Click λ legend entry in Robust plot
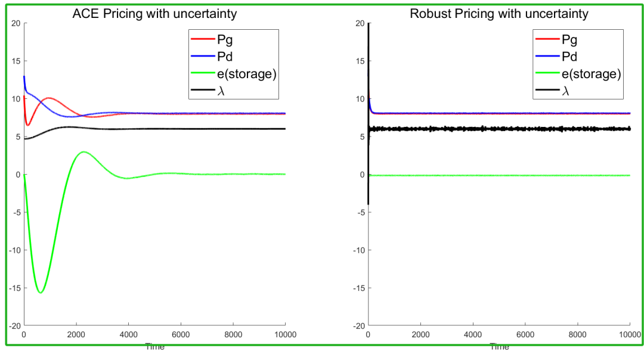This screenshot has width=644, height=354. pyautogui.click(x=565, y=91)
